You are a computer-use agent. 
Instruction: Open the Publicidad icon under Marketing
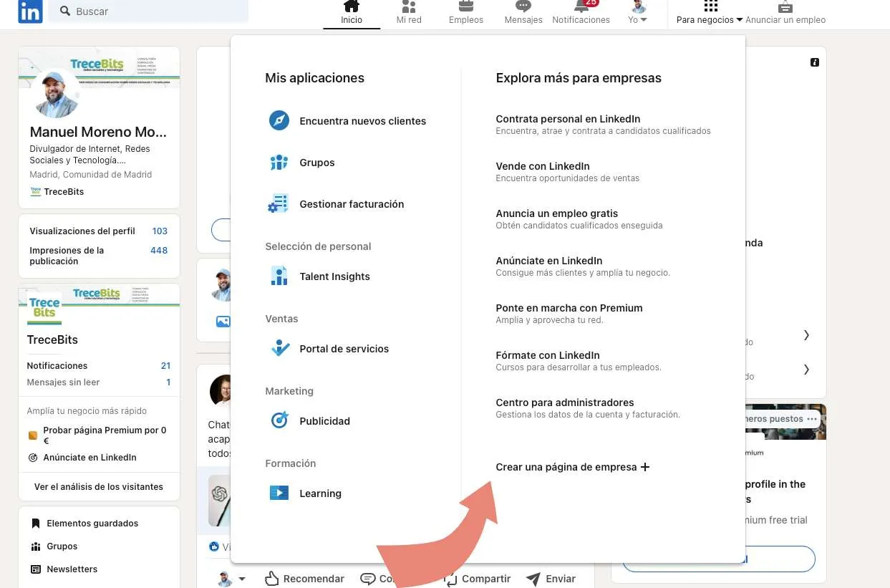279,420
